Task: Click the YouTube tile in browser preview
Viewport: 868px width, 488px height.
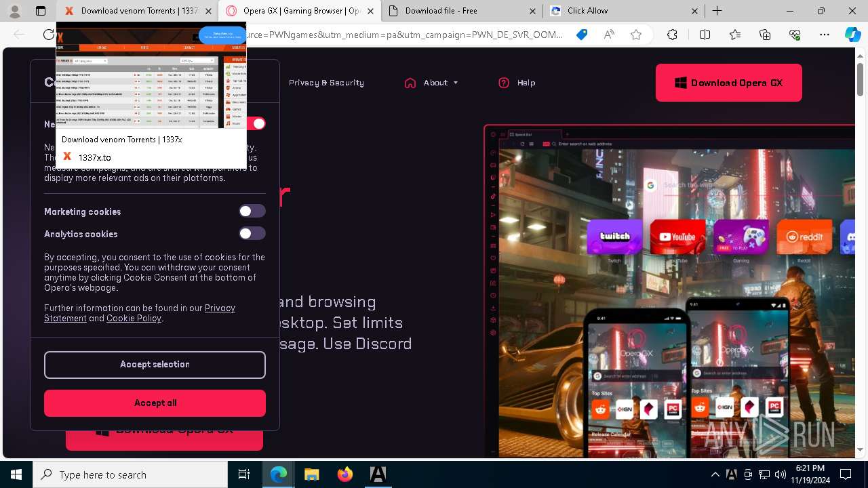Action: coord(677,238)
